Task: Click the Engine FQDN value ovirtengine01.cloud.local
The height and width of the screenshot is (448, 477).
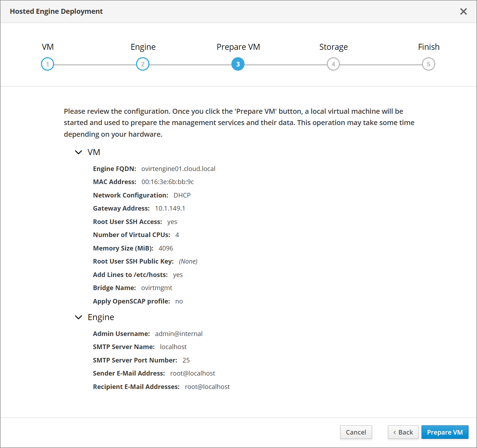Action: pyautogui.click(x=178, y=169)
